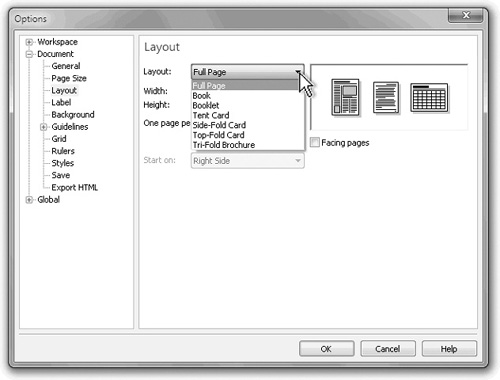Select Side-Fold Card in the dropdown
Screen dimensions: 500x380
pyautogui.click(x=219, y=125)
